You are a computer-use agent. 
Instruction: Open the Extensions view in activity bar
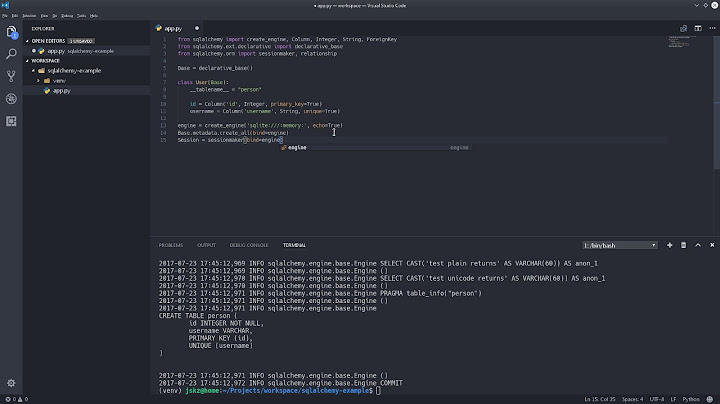[11, 121]
